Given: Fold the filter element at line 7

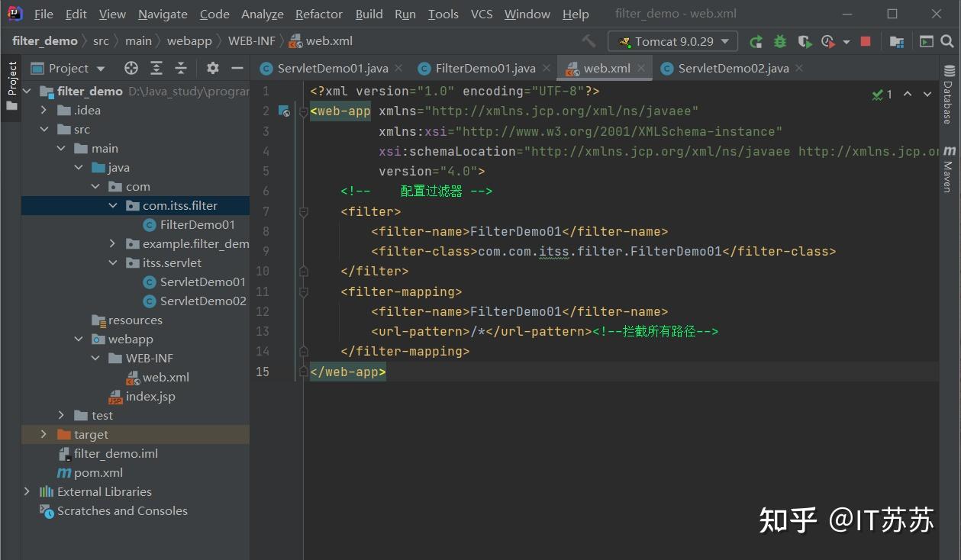Looking at the screenshot, I should click(x=304, y=211).
